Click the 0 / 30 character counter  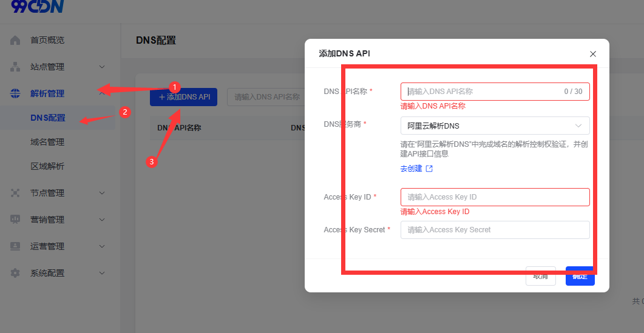[x=574, y=92]
